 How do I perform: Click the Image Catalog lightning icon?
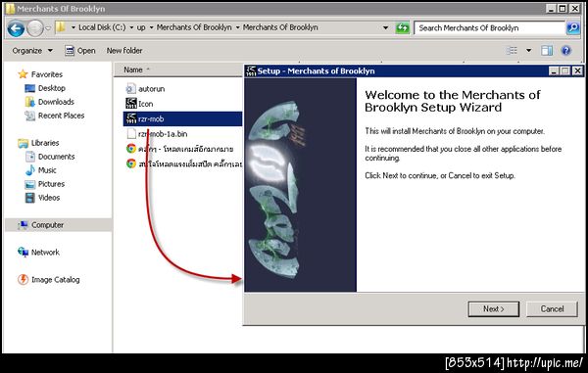tap(23, 280)
